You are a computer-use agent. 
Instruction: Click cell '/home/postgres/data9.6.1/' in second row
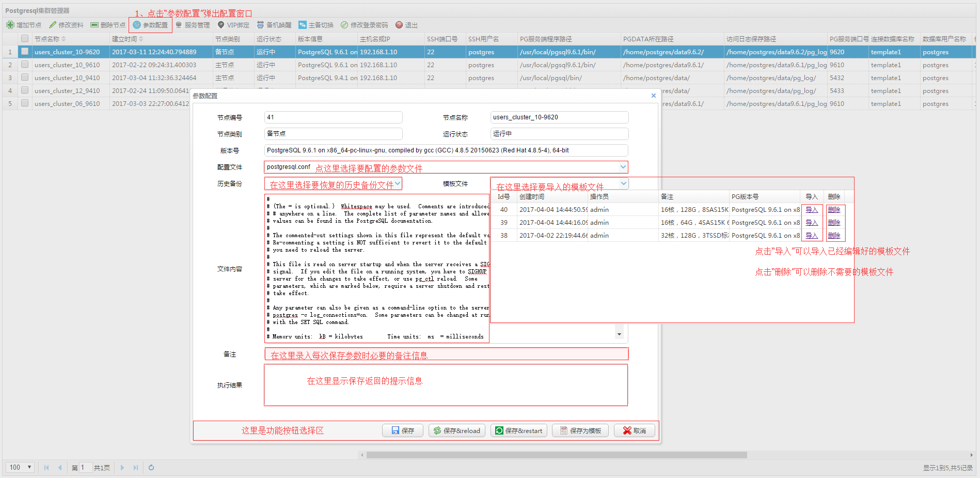(672, 65)
